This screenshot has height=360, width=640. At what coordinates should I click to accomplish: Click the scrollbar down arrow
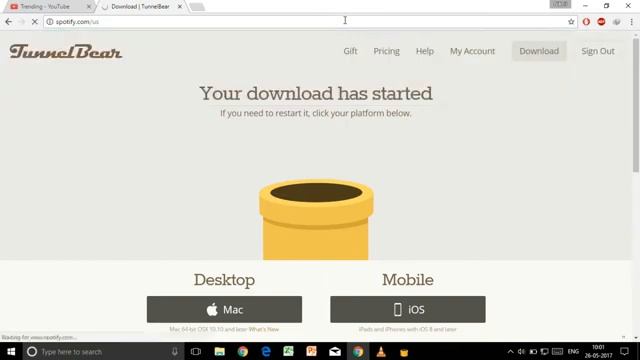[x=636, y=338]
